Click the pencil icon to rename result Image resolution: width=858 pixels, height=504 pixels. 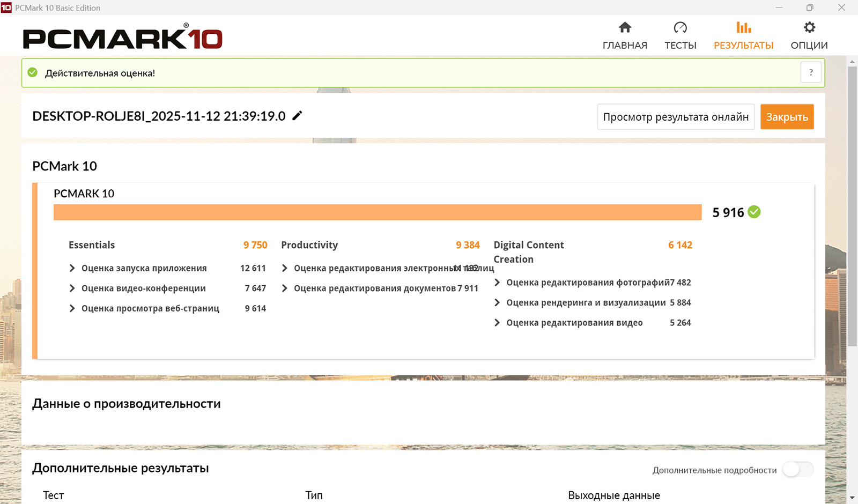tap(297, 116)
